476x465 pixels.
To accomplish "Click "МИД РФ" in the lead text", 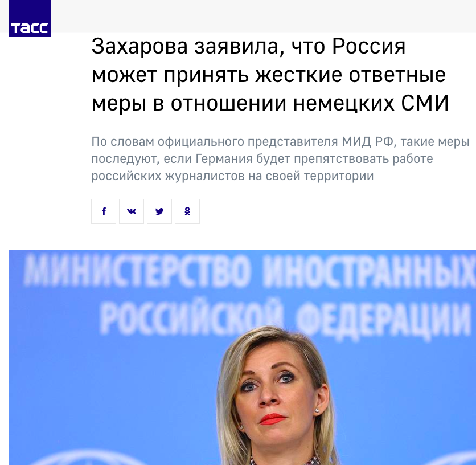I will [368, 142].
